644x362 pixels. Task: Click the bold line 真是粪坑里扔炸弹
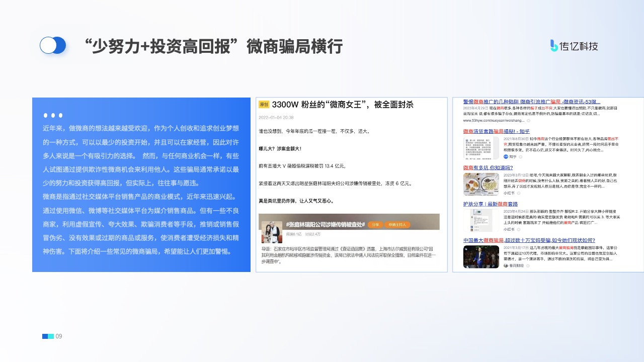296,201
